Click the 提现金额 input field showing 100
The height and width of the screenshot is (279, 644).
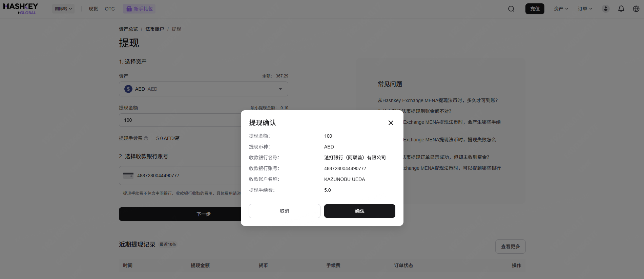point(204,120)
